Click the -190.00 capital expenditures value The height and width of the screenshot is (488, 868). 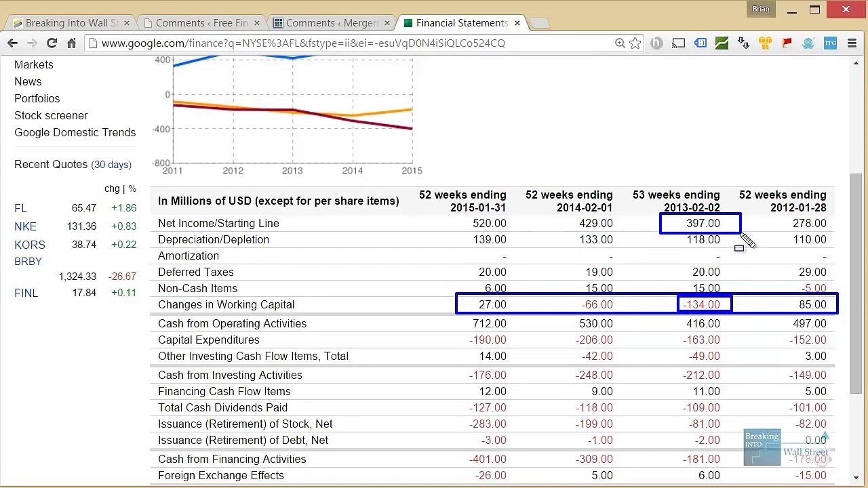487,340
